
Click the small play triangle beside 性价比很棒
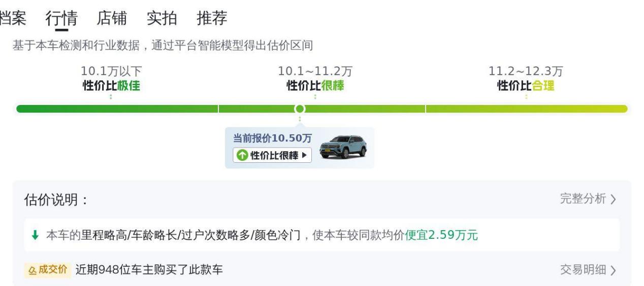pyautogui.click(x=304, y=156)
